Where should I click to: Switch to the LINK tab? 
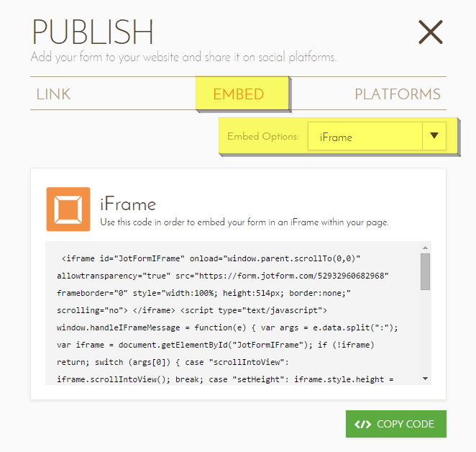point(53,94)
